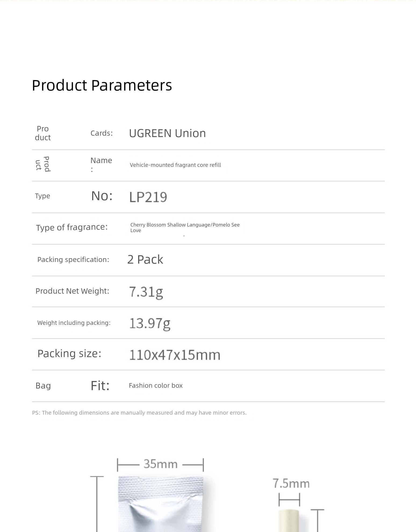Click the Product Parameters heading
Image resolution: width=416 pixels, height=532 pixels.
102,85
